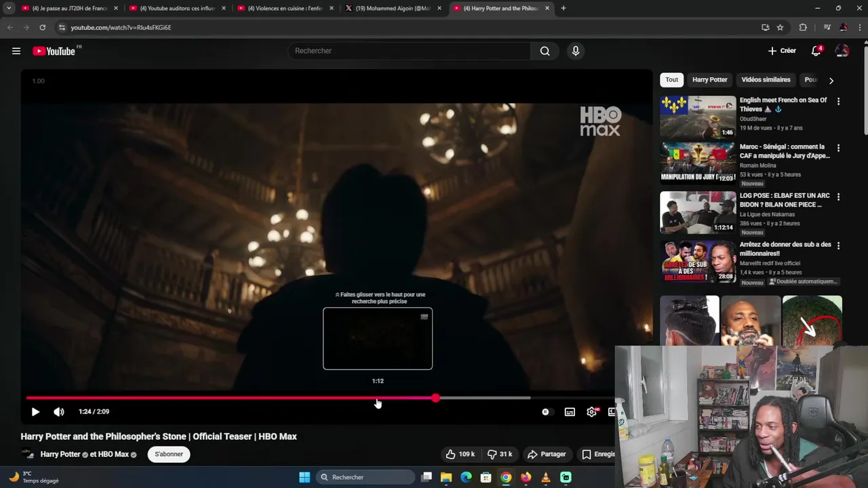Open File Explorer from taskbar
This screenshot has width=868, height=488.
click(446, 477)
